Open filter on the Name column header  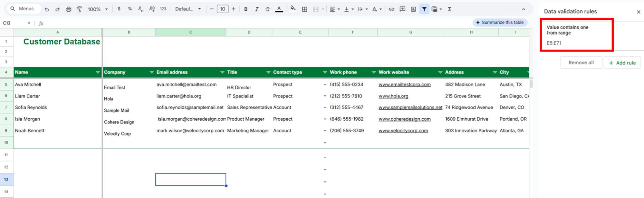98,73
